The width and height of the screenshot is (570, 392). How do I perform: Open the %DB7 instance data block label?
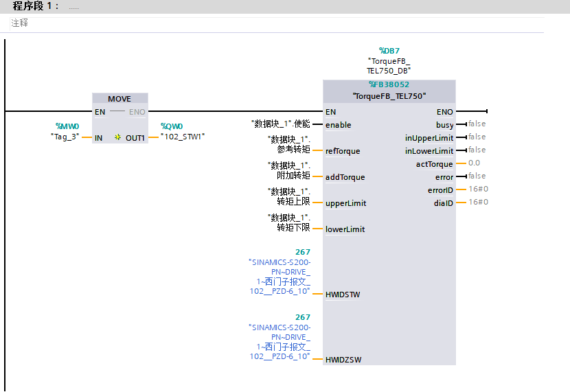pos(389,51)
